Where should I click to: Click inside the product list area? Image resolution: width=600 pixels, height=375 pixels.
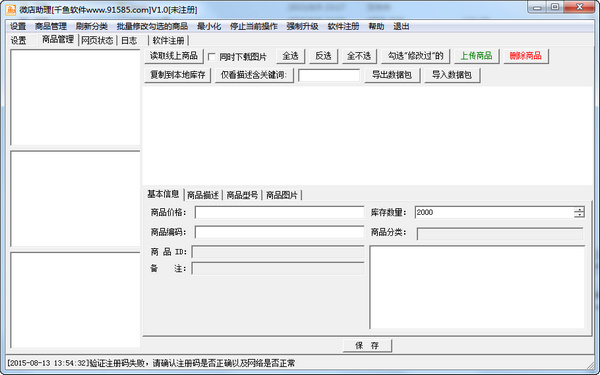tap(368, 136)
